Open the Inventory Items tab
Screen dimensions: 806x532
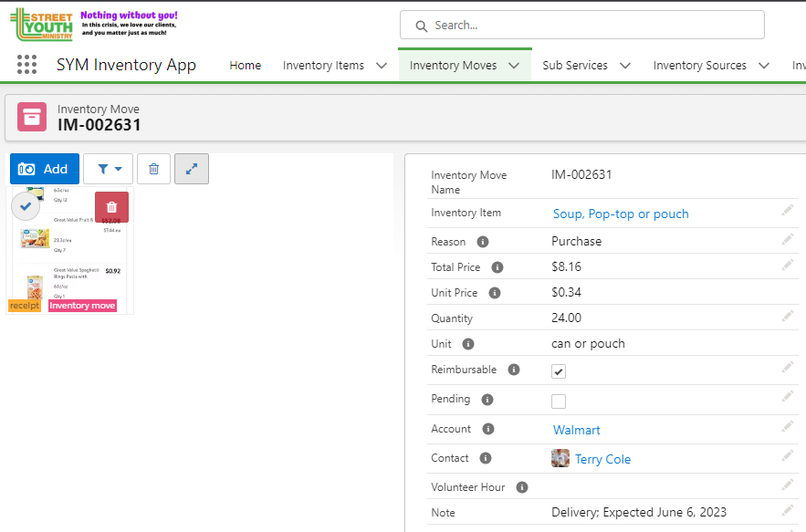pos(323,66)
